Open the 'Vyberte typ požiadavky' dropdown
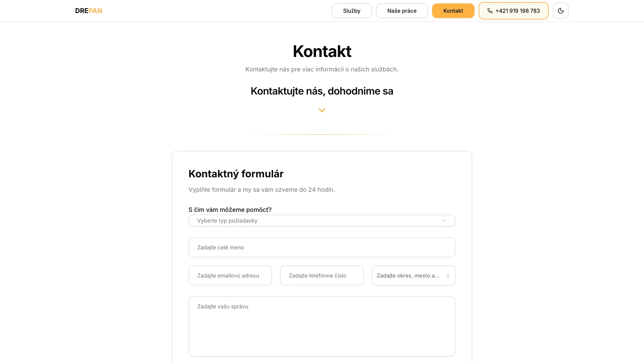Screen dimensions: 644x362 (322, 221)
